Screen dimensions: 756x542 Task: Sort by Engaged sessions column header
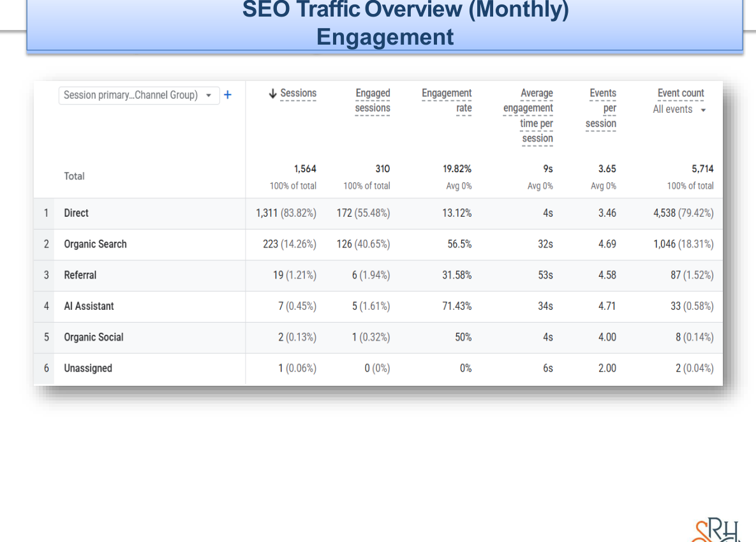[x=372, y=100]
